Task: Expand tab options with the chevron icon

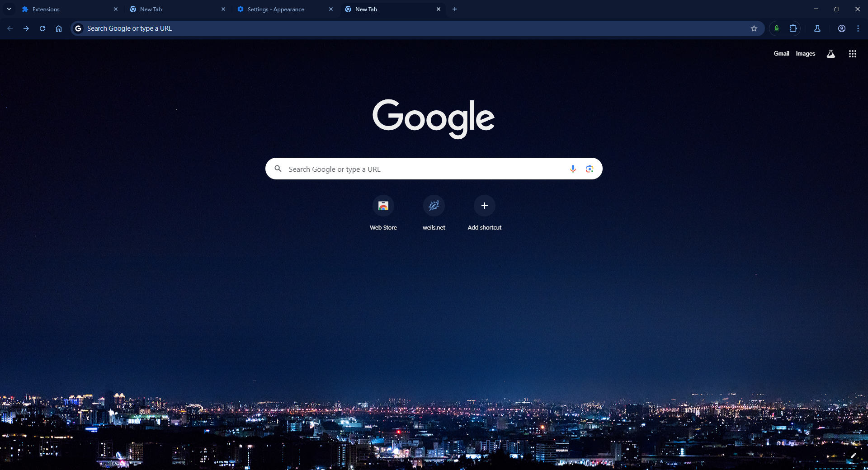Action: (9, 9)
